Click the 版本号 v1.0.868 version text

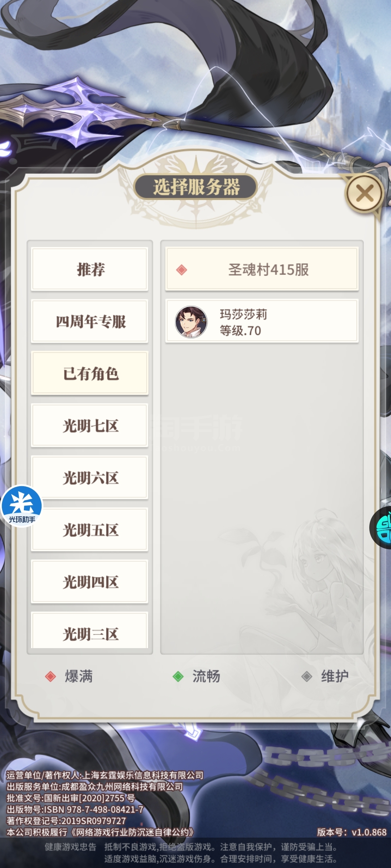(x=352, y=832)
